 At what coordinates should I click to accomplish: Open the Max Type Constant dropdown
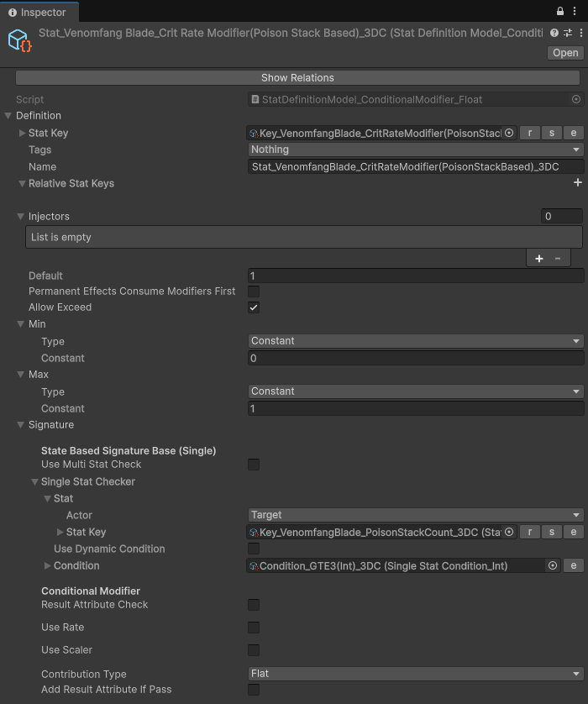point(416,391)
